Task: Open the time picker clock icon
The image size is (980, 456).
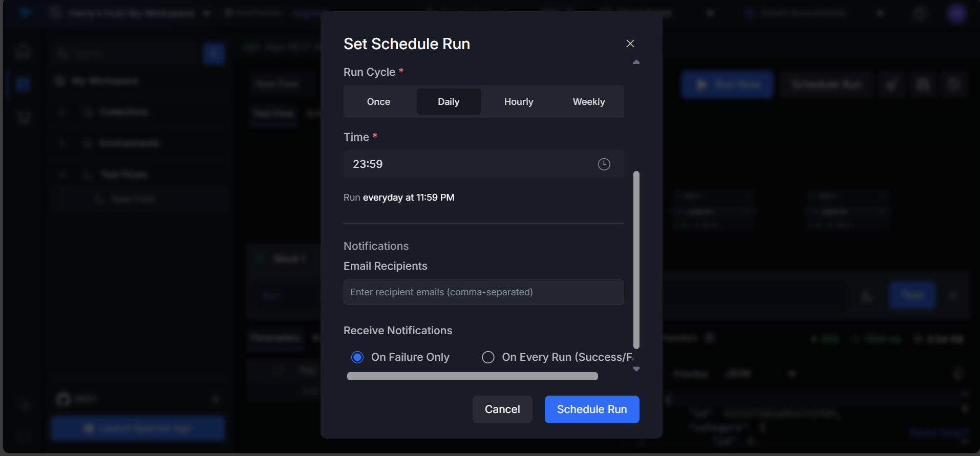Action: coord(604,164)
